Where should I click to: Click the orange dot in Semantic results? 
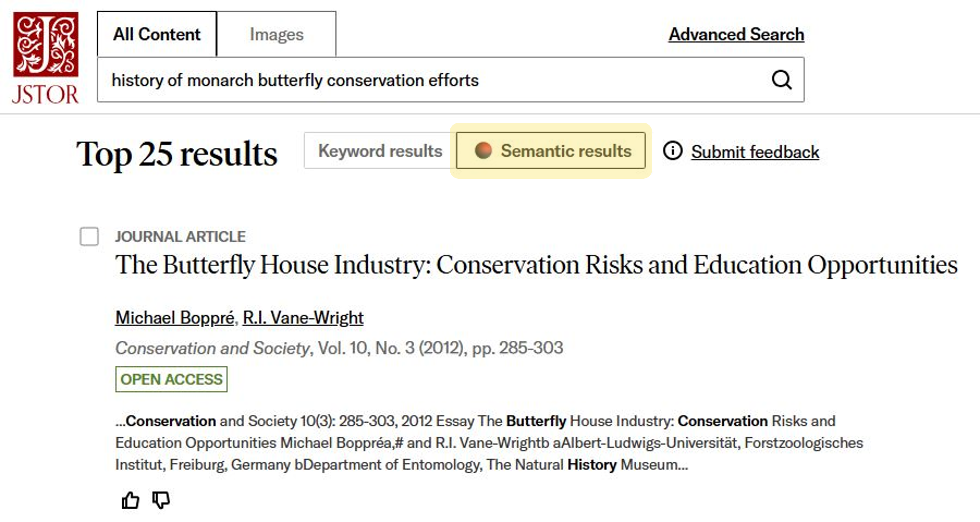483,151
